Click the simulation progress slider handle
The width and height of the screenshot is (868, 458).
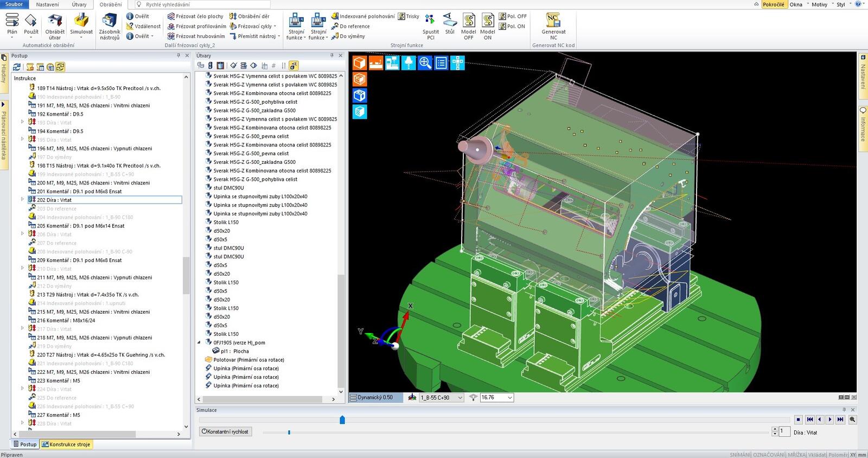[x=342, y=419]
